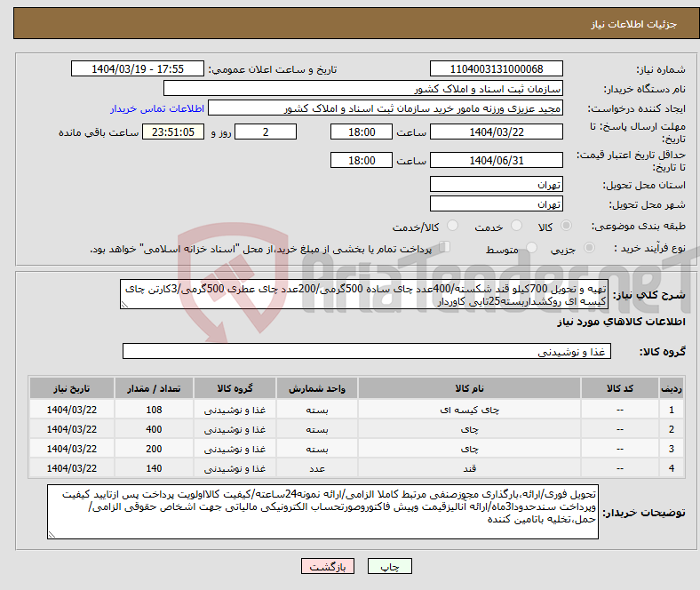Screen dimensions: 700x590
Task: Click the واحد شمارش column header
Action: pyautogui.click(x=317, y=388)
